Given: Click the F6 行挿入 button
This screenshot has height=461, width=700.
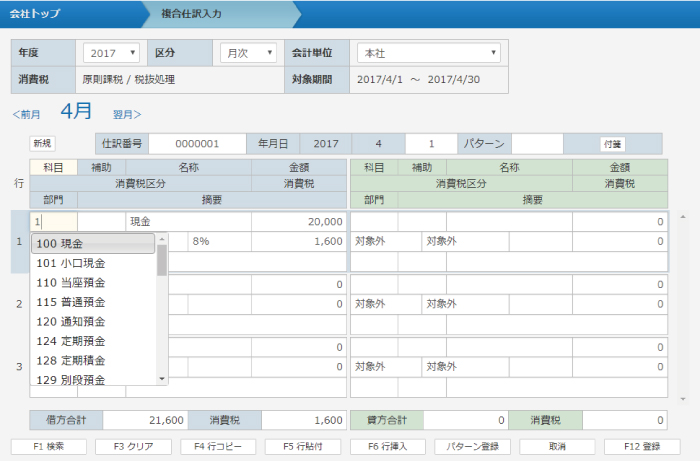Looking at the screenshot, I should pyautogui.click(x=387, y=446).
